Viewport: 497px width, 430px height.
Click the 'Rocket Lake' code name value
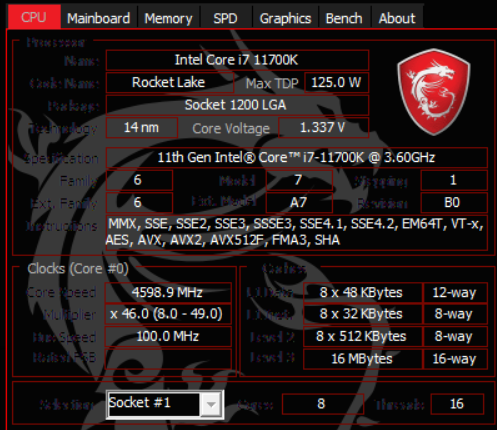coord(169,82)
